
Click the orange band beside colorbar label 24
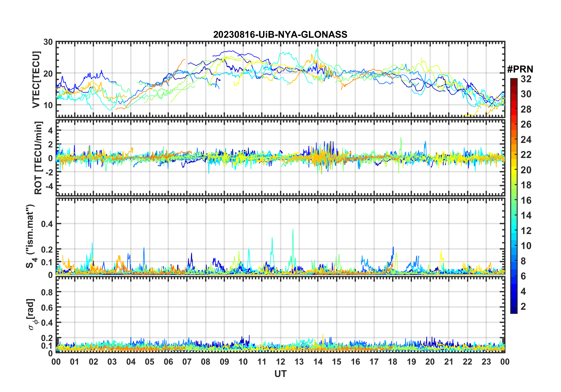514,139
